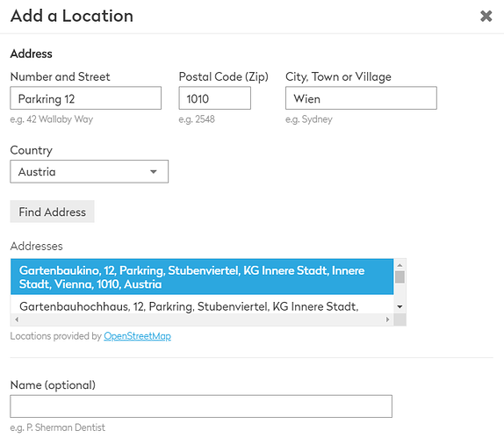Open the Country dropdown showing Austria

pyautogui.click(x=89, y=171)
